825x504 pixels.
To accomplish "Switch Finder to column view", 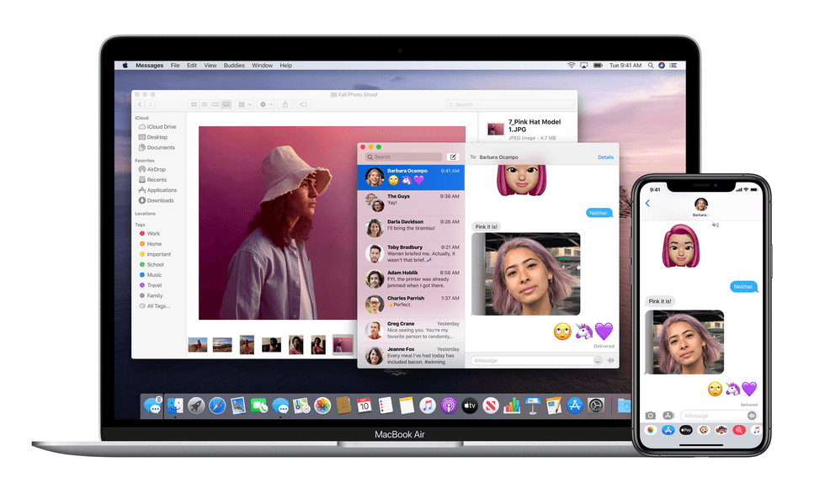I will (x=214, y=104).
